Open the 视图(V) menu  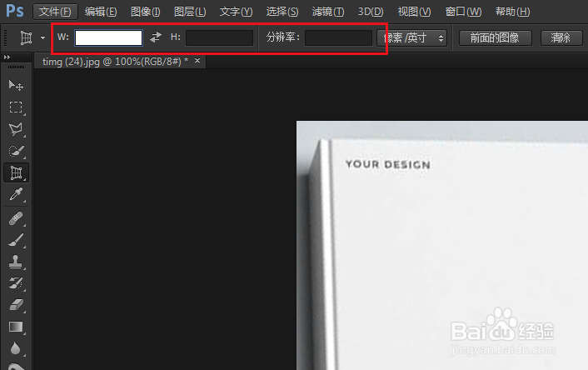coord(414,12)
